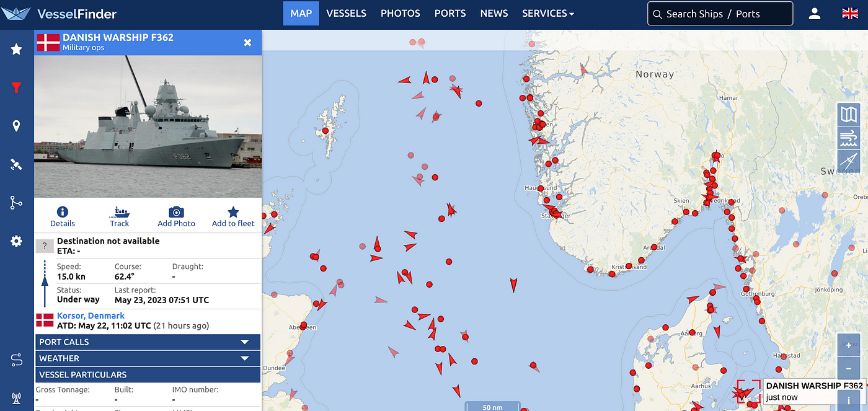Open the satellite icon in sidebar
The image size is (868, 411).
coord(17,164)
